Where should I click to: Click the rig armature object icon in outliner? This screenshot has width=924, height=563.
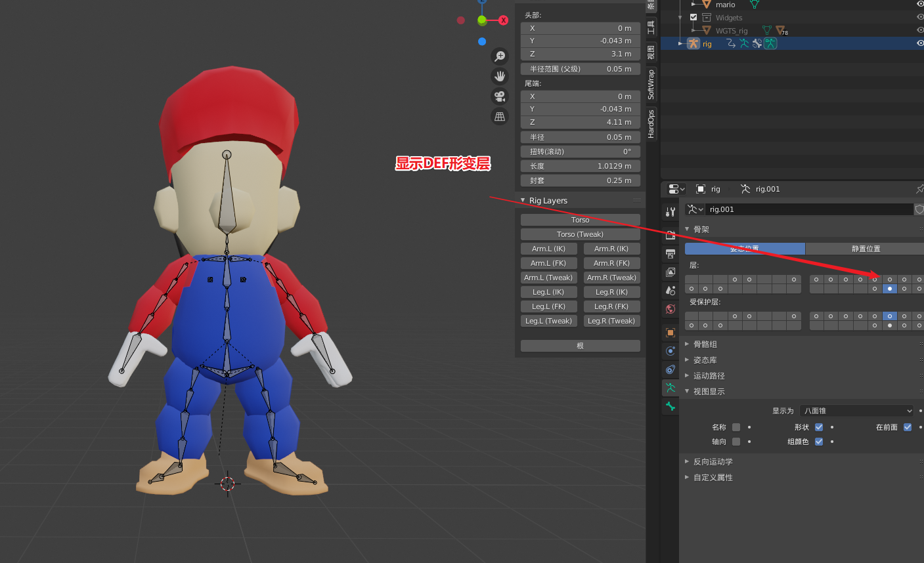coord(693,43)
